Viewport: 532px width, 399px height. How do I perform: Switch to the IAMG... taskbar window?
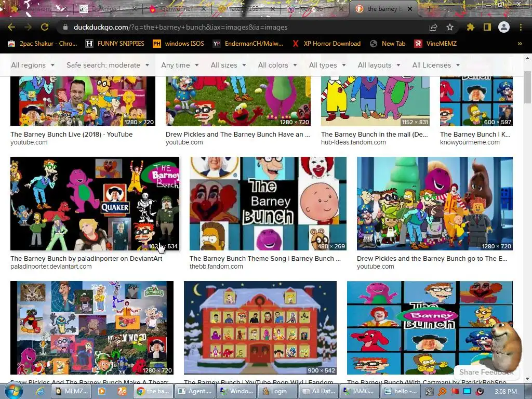tap(361, 391)
